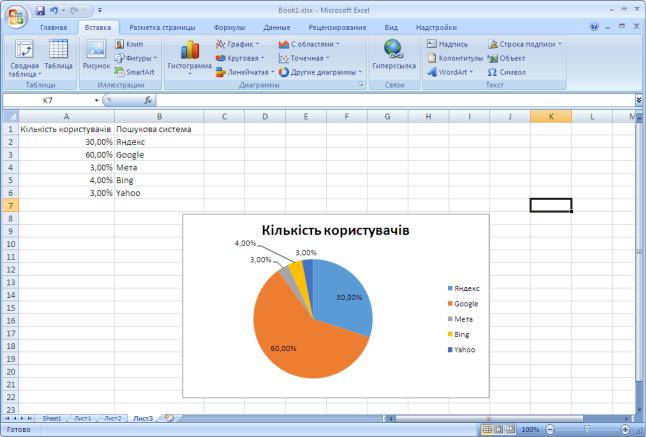The height and width of the screenshot is (437, 646).
Task: Switch to Page Layout view in the status bar
Action: click(499, 430)
